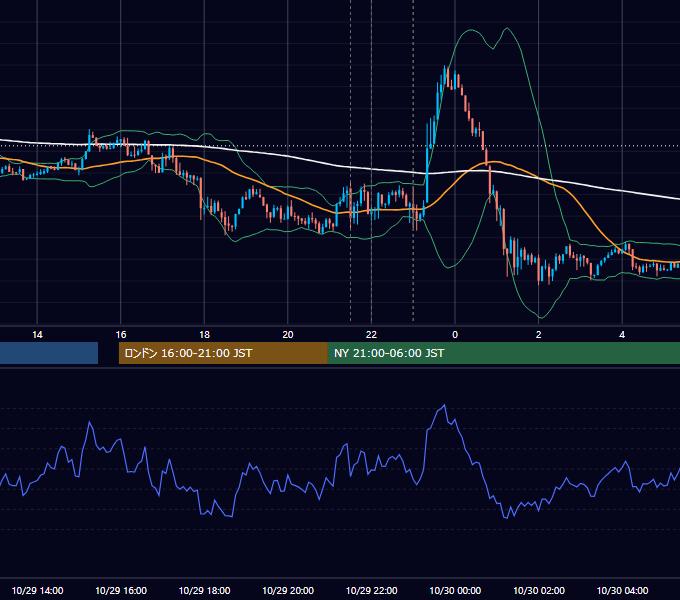The width and height of the screenshot is (680, 600).
Task: Click the 22 hour label on chart axis
Action: tap(371, 335)
